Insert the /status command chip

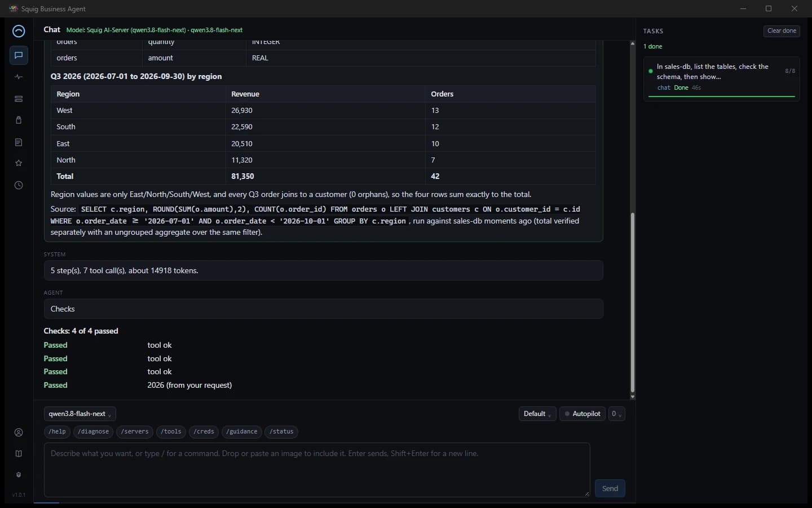coord(281,432)
